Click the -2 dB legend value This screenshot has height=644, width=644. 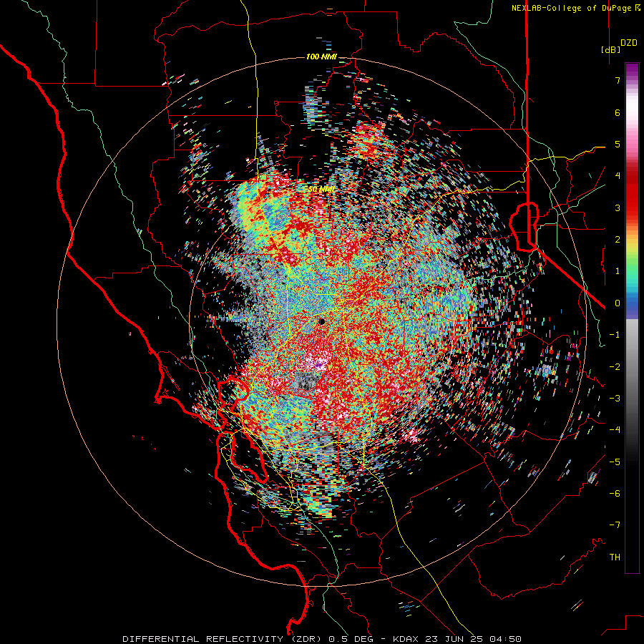pyautogui.click(x=615, y=366)
